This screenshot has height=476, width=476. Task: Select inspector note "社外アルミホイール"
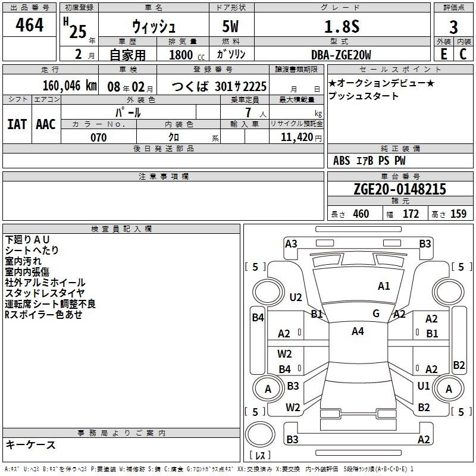point(45,282)
